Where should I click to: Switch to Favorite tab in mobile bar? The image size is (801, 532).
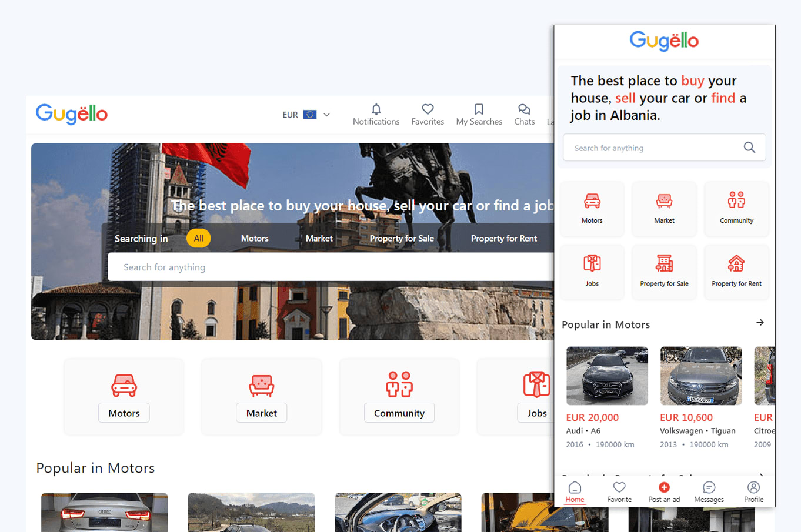pyautogui.click(x=619, y=491)
